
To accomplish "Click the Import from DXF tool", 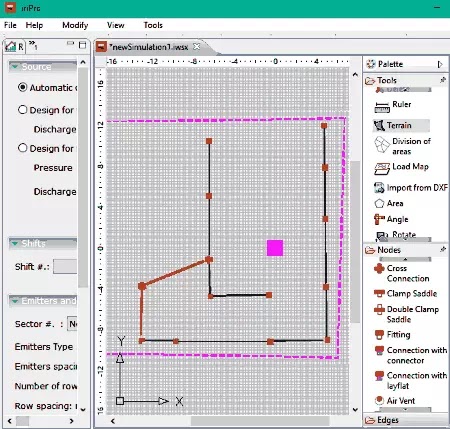I will (x=411, y=188).
